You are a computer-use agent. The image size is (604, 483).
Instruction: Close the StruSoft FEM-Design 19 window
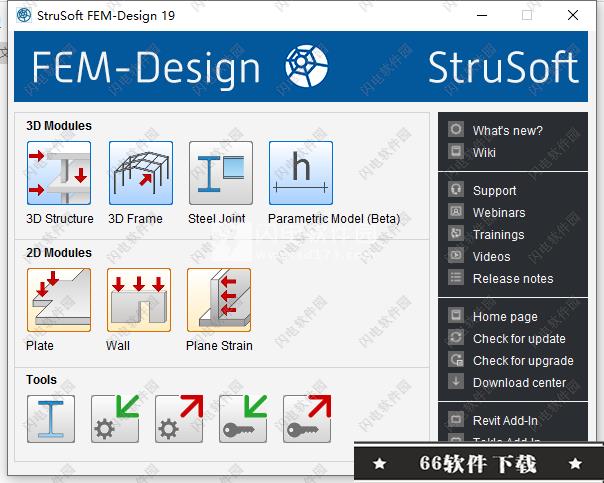(573, 15)
